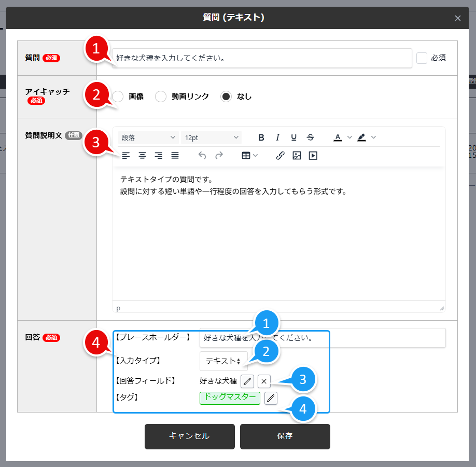
Task: Apply italic formatting in the editor toolbar
Action: [277, 137]
